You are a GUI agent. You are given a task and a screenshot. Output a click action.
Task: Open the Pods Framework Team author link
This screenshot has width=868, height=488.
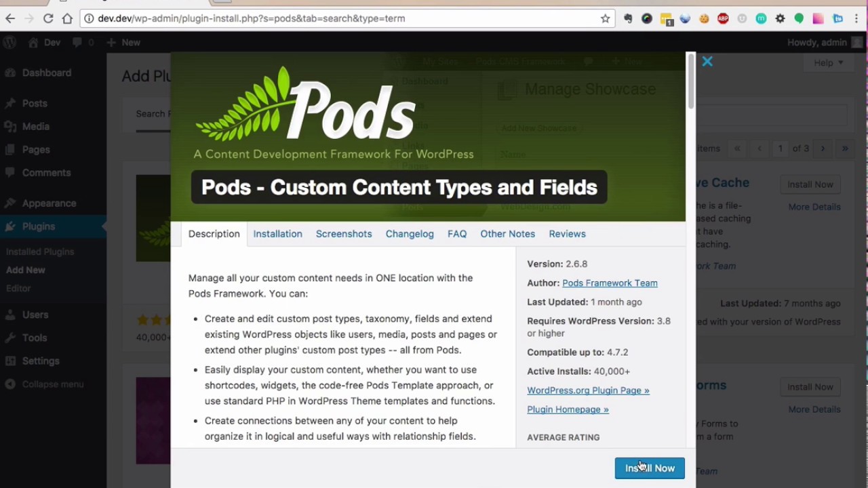610,283
